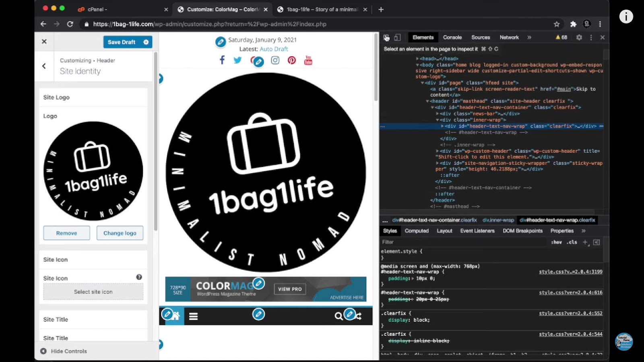Click the Remove button under the logo
The height and width of the screenshot is (362, 644).
[x=66, y=233]
